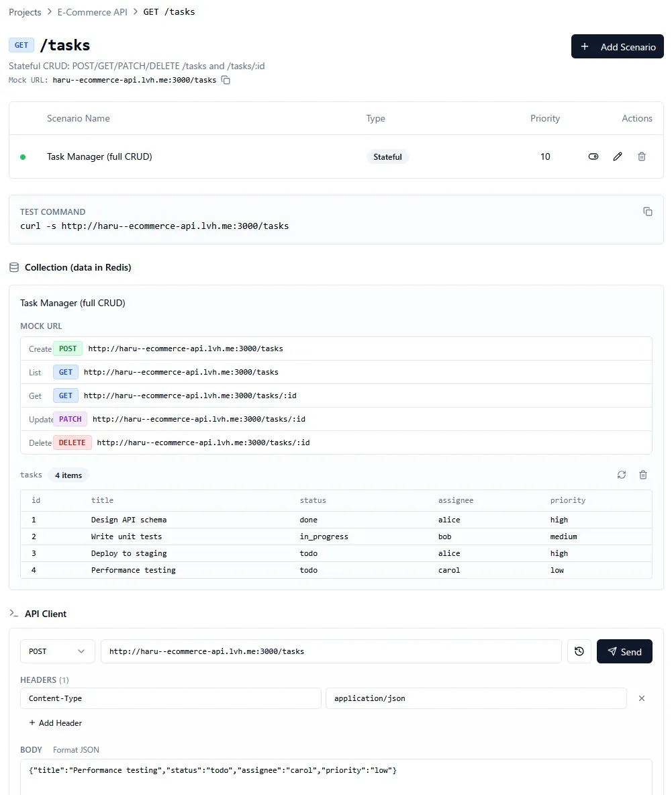
Task: Go to Projects breadcrumb
Action: [x=25, y=12]
